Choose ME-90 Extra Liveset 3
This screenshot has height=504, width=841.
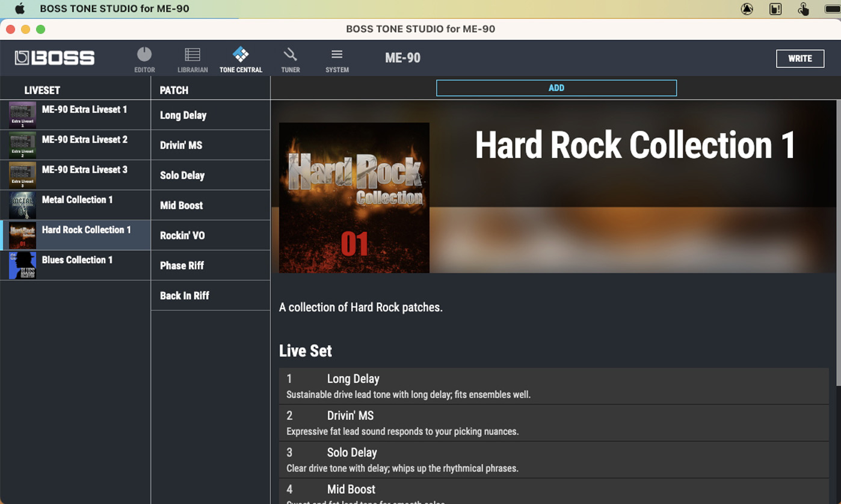click(84, 170)
